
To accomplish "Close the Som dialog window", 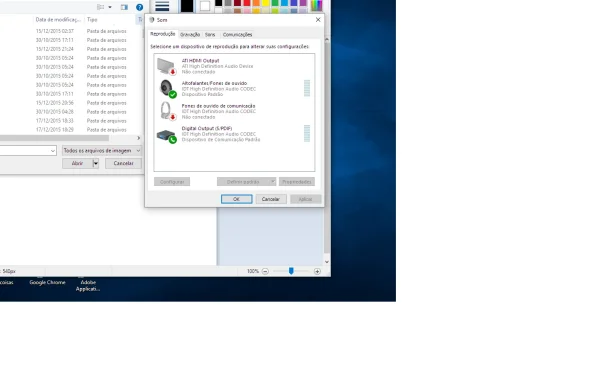I will tap(318, 20).
